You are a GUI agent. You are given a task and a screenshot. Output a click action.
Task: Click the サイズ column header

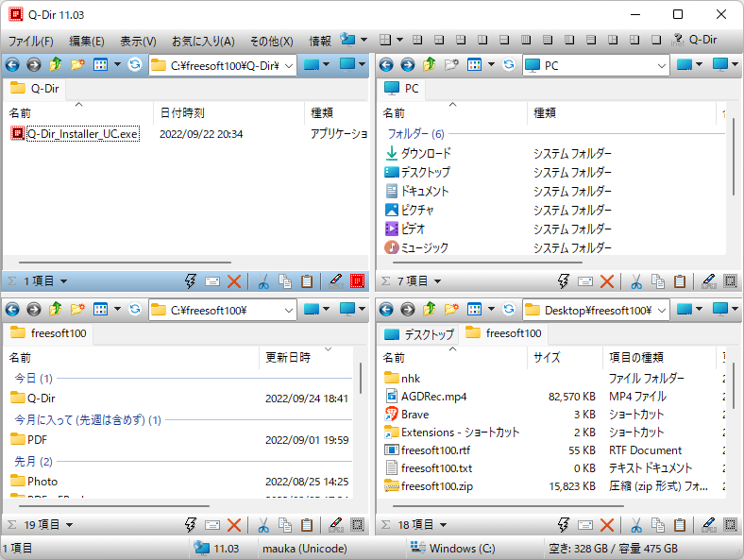point(547,358)
